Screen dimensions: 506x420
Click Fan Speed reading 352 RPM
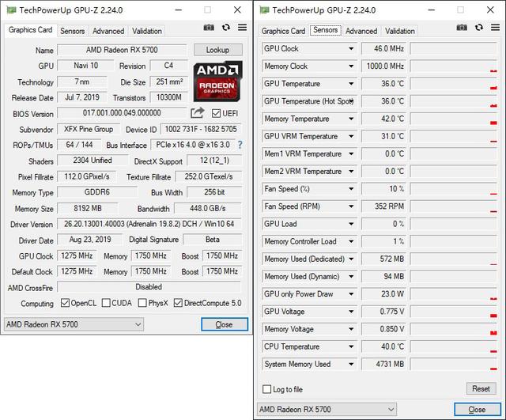pyautogui.click(x=383, y=206)
